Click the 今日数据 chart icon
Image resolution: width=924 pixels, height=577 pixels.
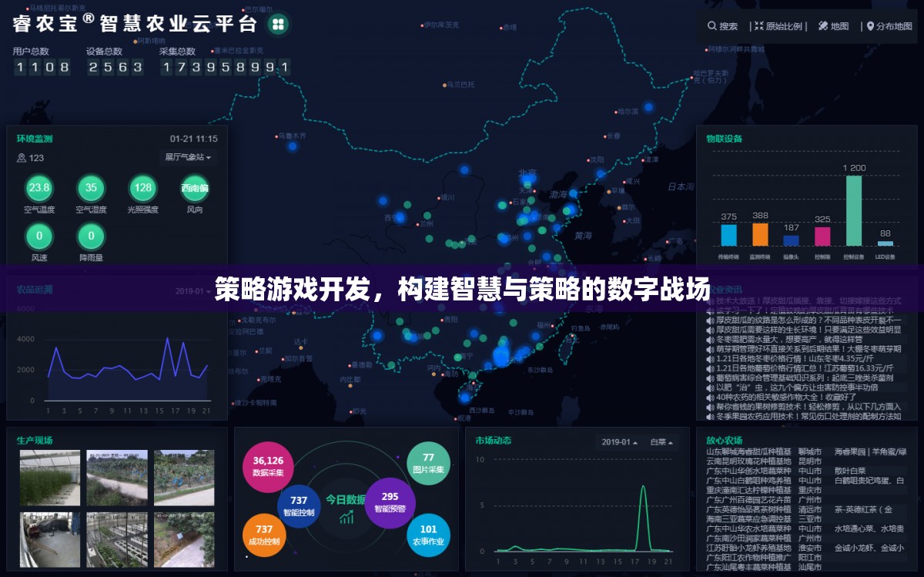coord(347,517)
